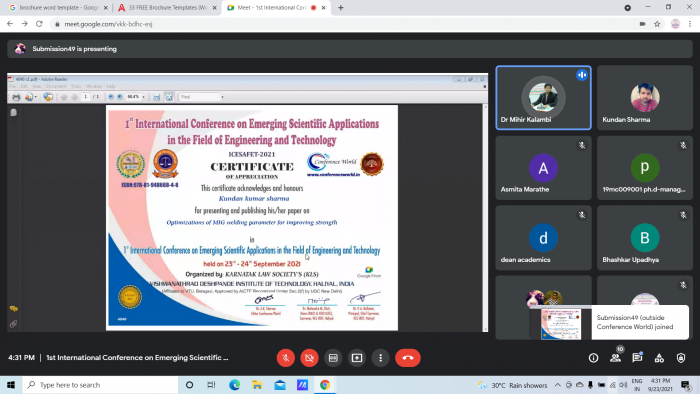Open the notification center icon
The image size is (700, 394).
[x=686, y=385]
